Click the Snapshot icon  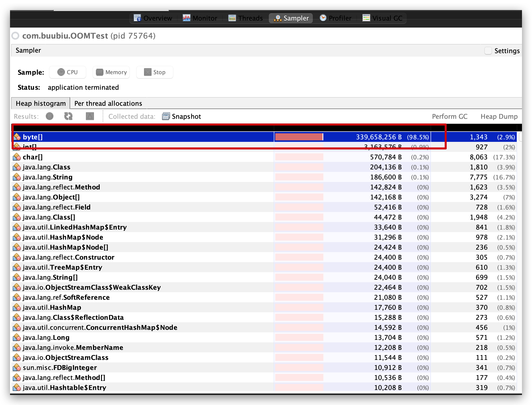[166, 116]
